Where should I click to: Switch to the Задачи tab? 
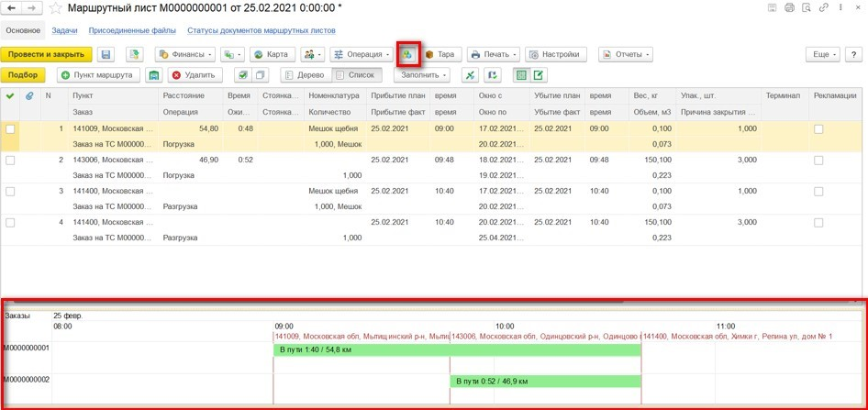[x=64, y=30]
